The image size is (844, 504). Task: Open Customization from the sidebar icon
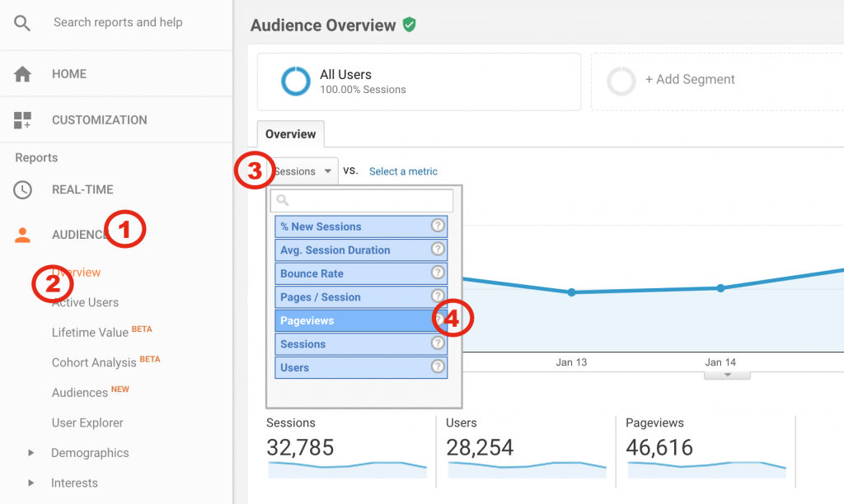(x=22, y=119)
